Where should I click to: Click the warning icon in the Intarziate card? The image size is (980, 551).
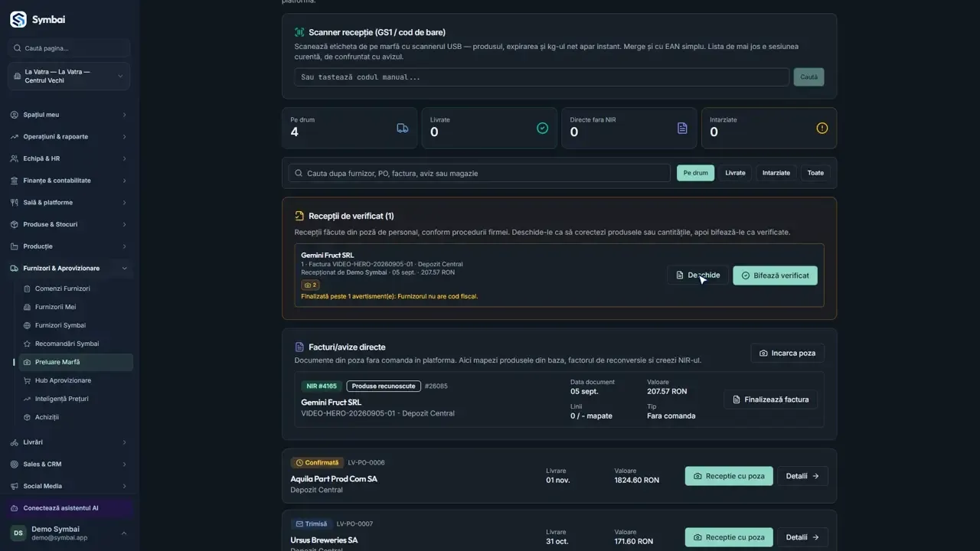click(822, 128)
